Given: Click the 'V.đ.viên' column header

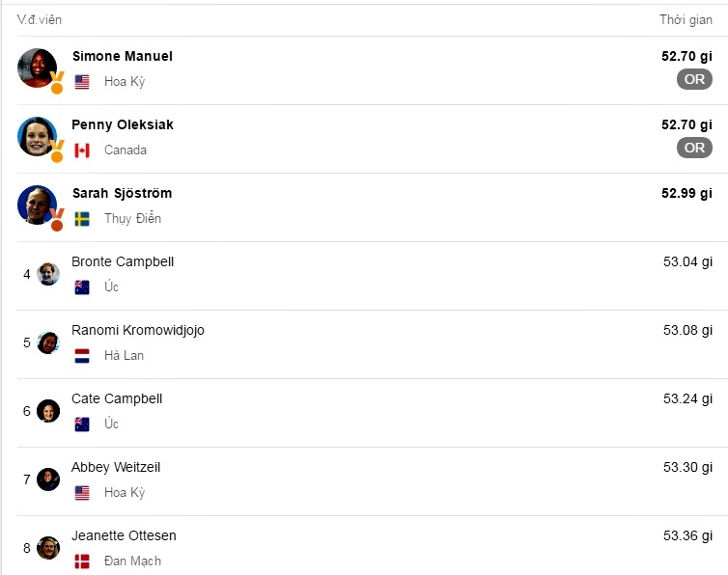Looking at the screenshot, I should (40, 20).
